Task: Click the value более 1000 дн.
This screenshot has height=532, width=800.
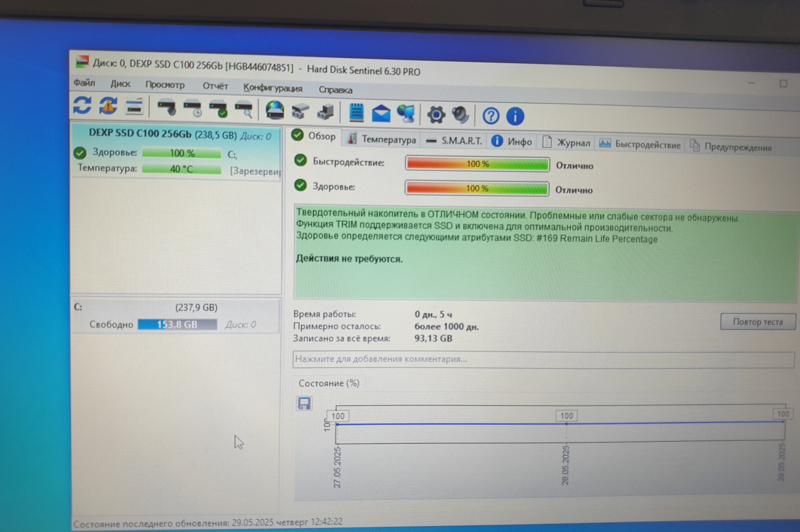Action: coord(447,326)
